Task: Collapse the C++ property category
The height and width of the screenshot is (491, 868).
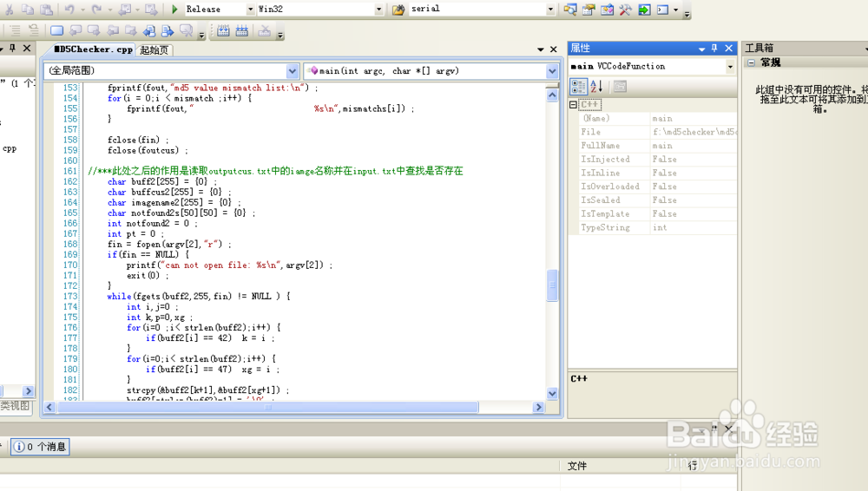Action: [574, 105]
